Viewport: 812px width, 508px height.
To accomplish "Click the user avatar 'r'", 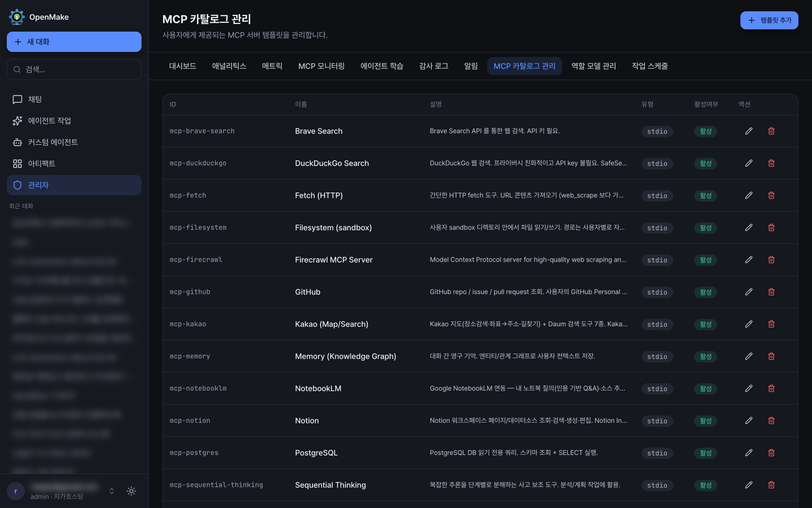I will pos(16,491).
